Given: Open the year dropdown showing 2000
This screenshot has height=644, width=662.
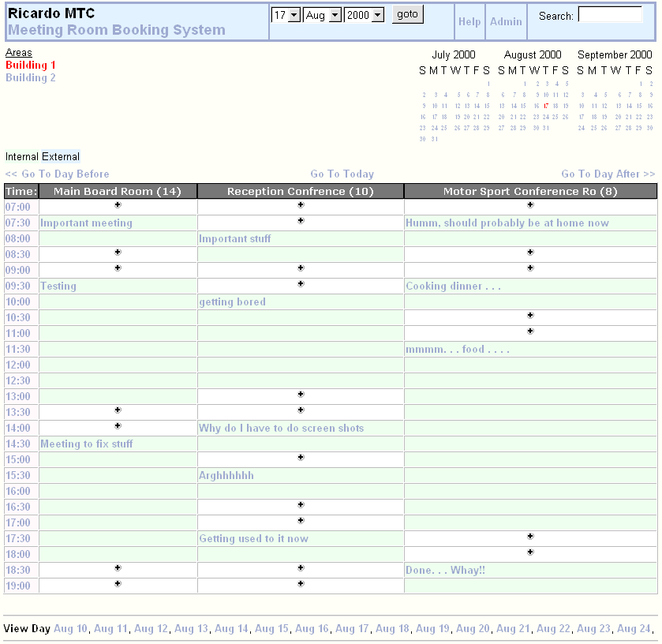Looking at the screenshot, I should pyautogui.click(x=364, y=15).
